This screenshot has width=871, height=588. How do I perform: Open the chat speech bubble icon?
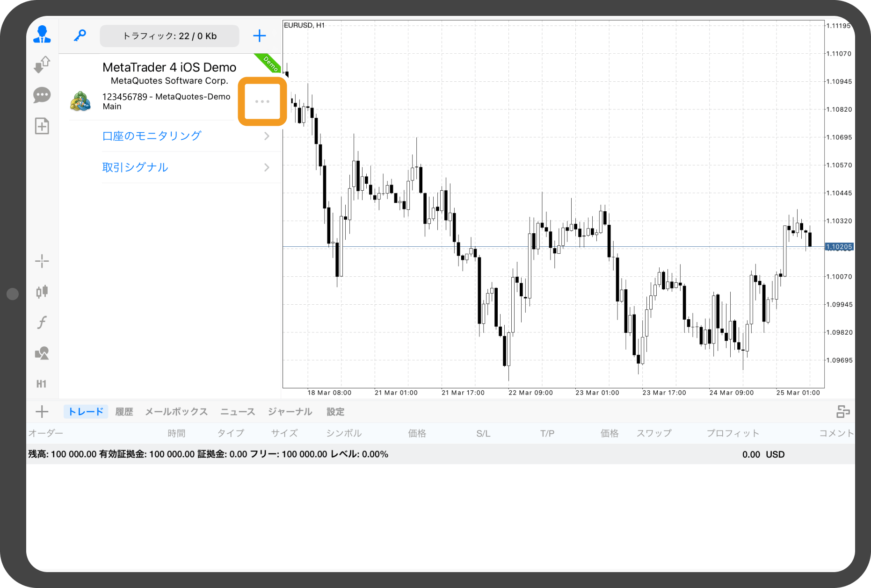point(42,95)
